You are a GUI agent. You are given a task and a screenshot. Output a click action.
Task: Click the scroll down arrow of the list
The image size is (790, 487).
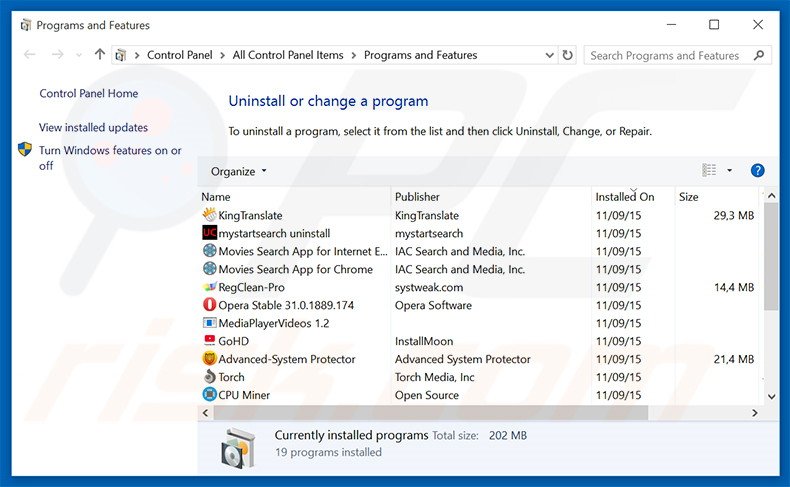(x=771, y=396)
